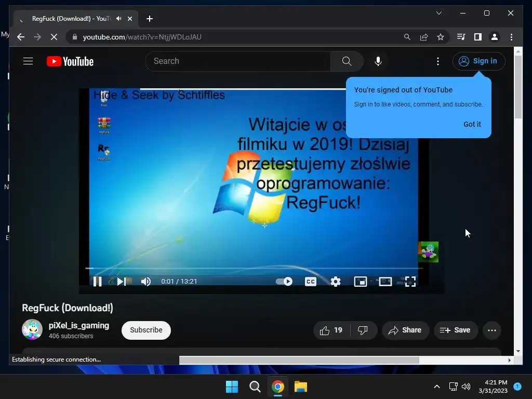Click the Sign in button
The height and width of the screenshot is (399, 532).
[x=478, y=61]
